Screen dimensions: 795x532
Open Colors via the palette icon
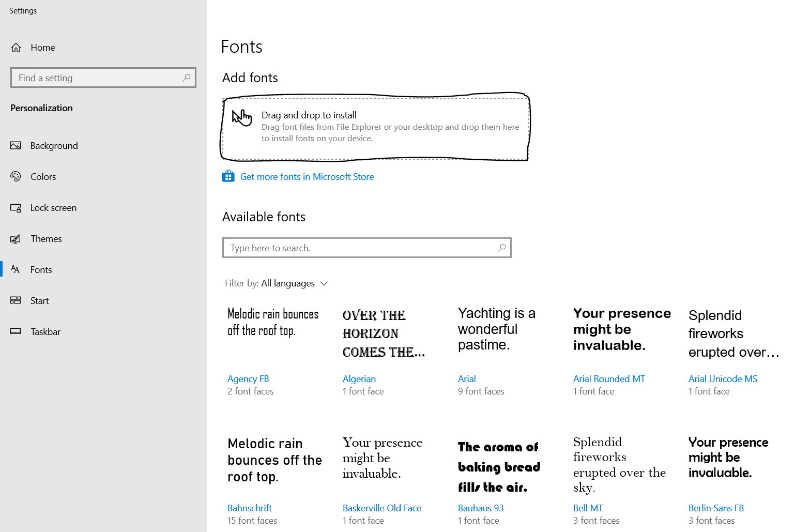(x=16, y=176)
